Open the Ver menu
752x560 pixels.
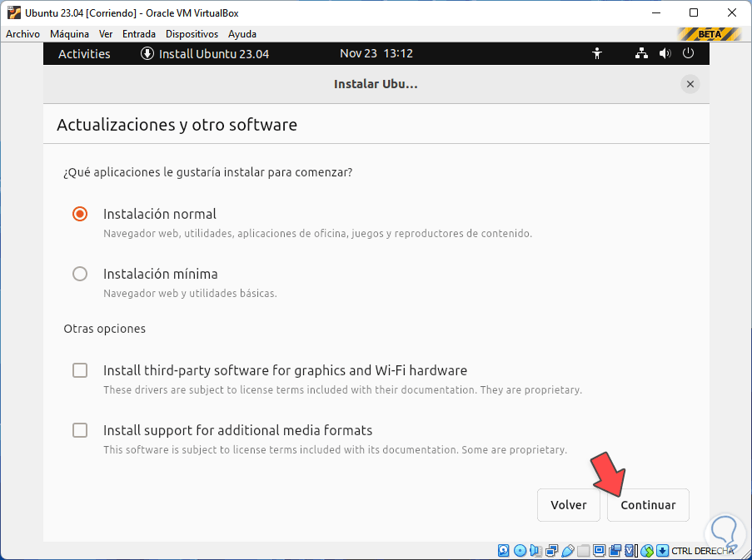106,34
